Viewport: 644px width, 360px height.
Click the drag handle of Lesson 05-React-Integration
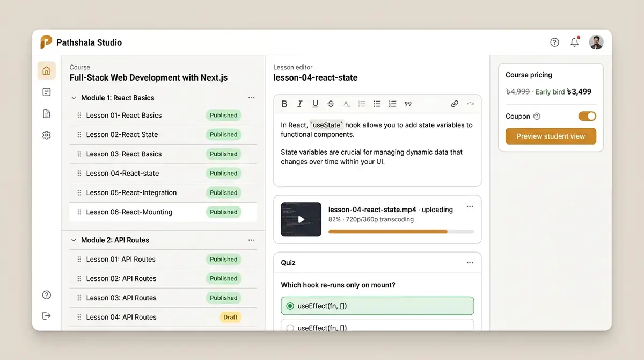pos(79,192)
